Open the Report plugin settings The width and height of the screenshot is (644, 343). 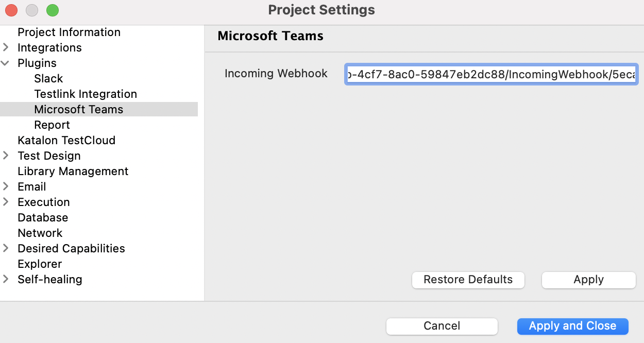[x=52, y=125]
